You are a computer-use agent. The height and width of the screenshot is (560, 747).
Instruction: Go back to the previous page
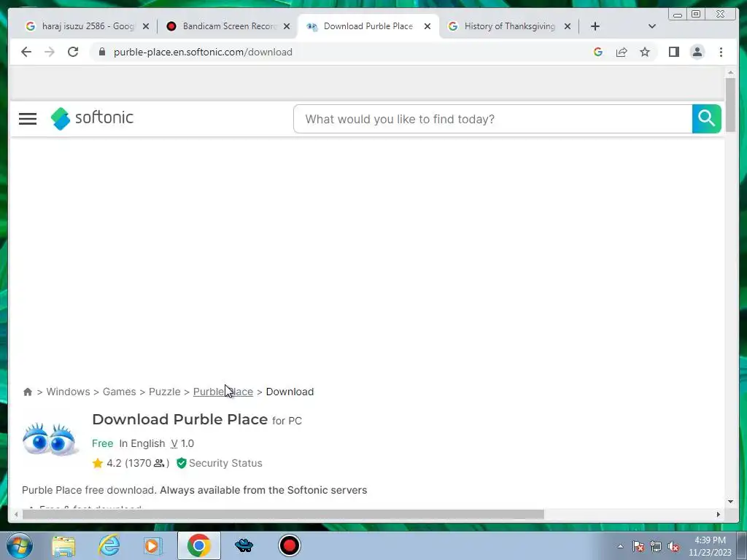coord(26,52)
